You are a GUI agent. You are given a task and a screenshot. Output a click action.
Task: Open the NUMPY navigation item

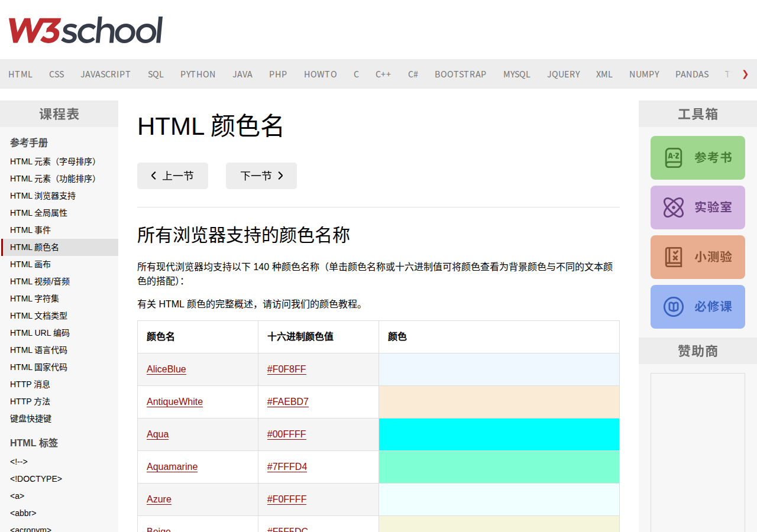[x=645, y=74]
